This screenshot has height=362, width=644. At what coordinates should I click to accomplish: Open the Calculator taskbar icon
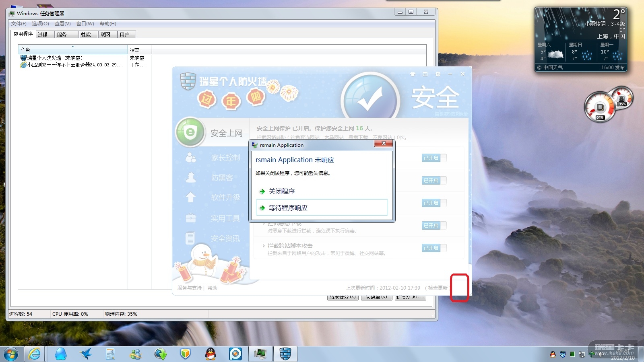coord(111,354)
